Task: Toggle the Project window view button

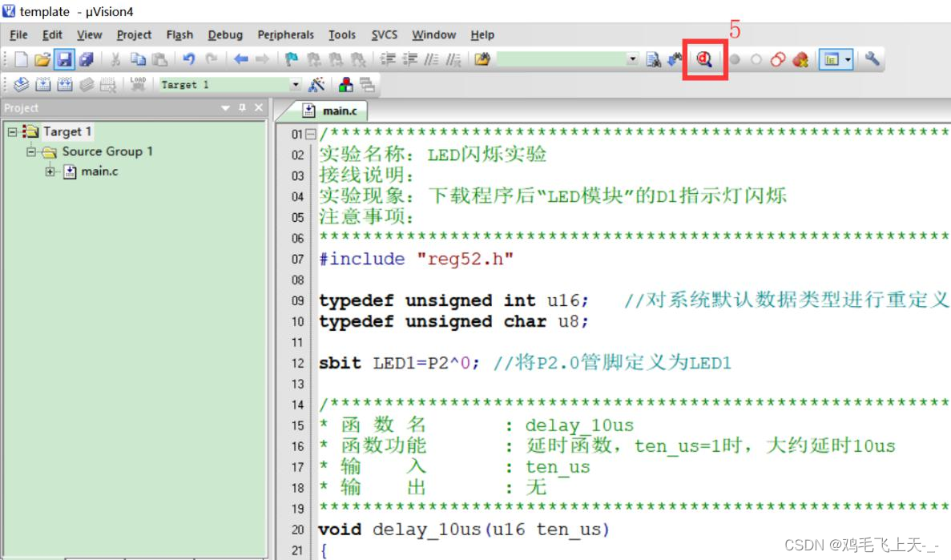Action: (x=831, y=59)
